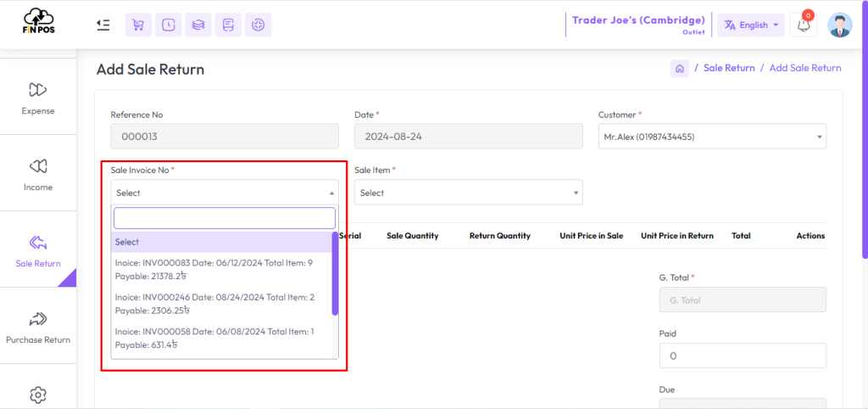Image resolution: width=868 pixels, height=409 pixels.
Task: Follow the Sale Return breadcrumb link
Action: [728, 68]
